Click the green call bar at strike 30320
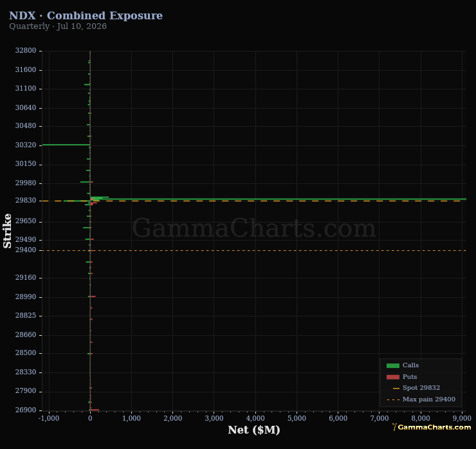The width and height of the screenshot is (476, 449). [66, 145]
